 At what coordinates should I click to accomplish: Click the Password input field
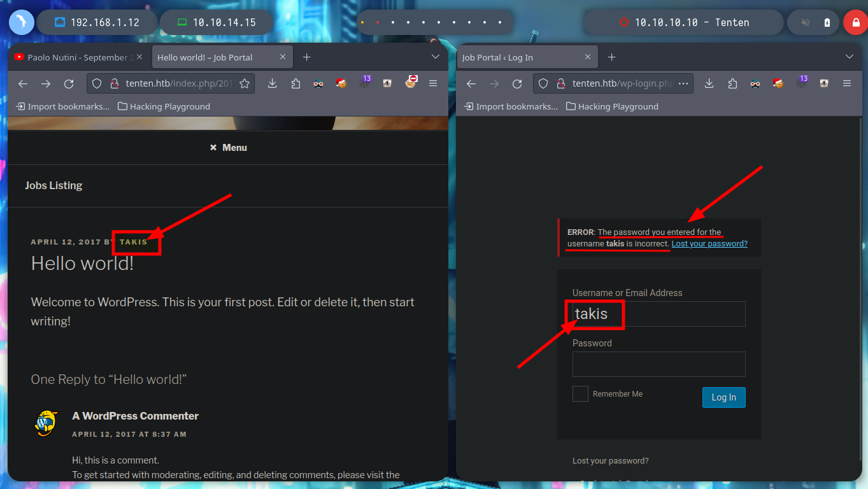[658, 364]
